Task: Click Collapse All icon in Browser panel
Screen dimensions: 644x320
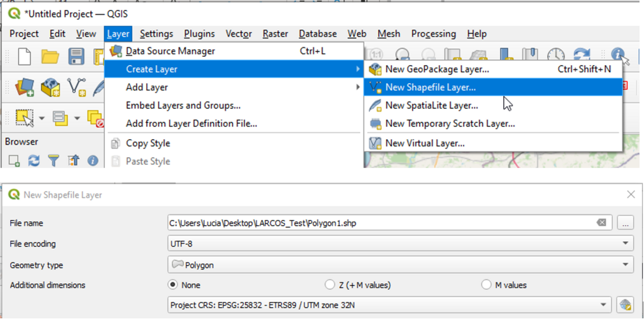Action: click(x=73, y=161)
